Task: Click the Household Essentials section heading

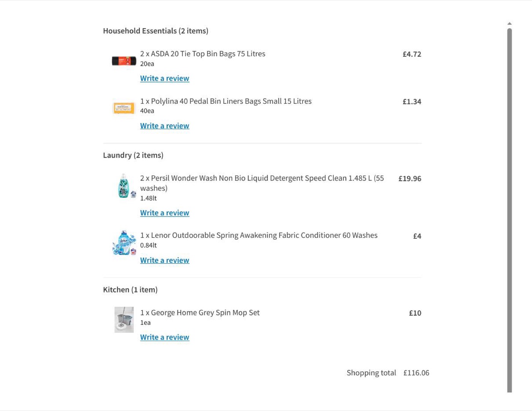Action: [x=155, y=31]
